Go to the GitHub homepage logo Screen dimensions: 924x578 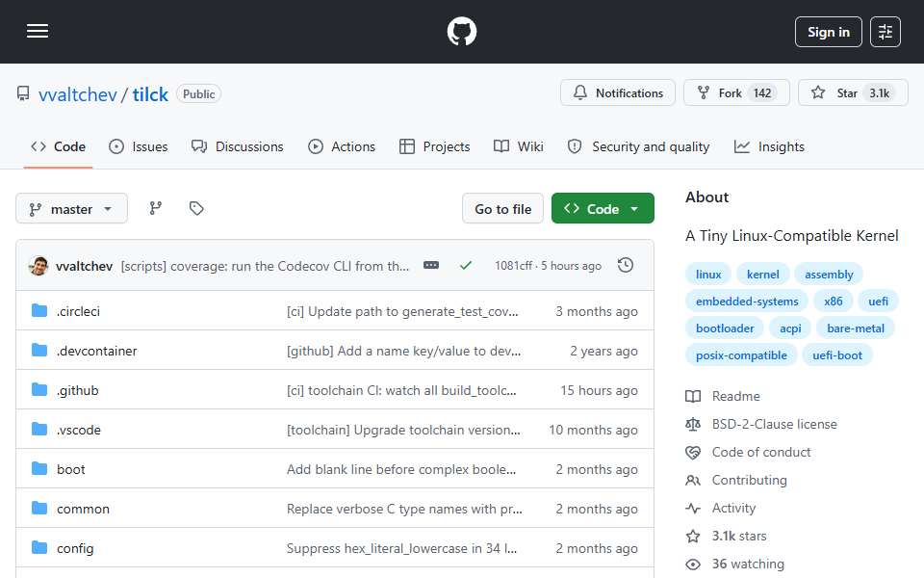pyautogui.click(x=461, y=31)
